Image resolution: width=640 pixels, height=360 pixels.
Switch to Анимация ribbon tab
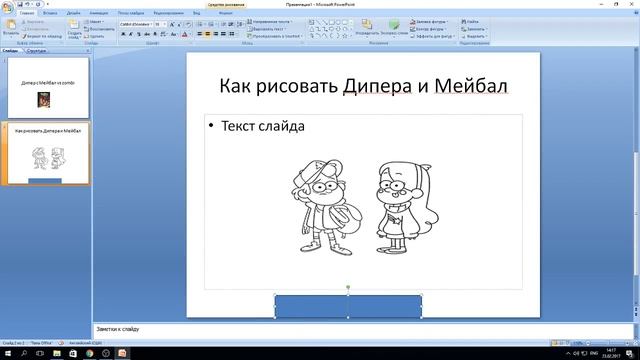(99, 13)
